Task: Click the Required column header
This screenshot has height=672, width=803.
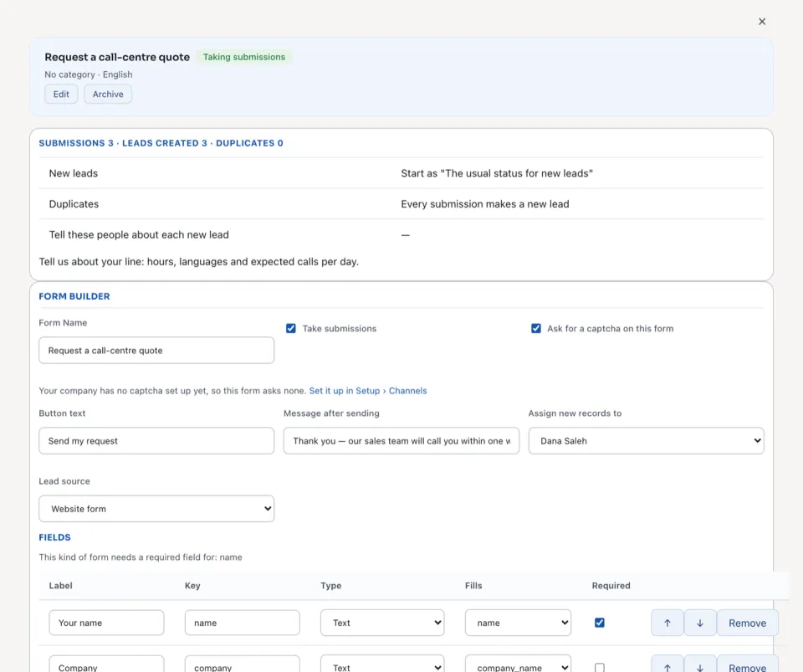Action: pyautogui.click(x=611, y=586)
